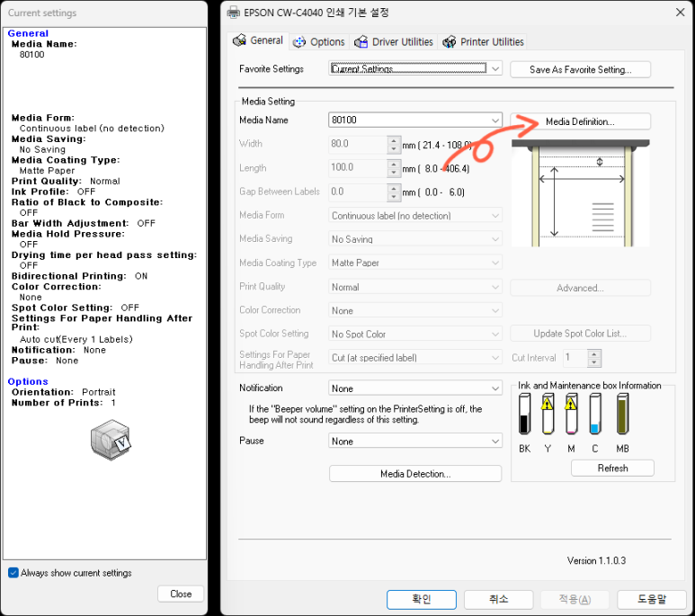Click the Options tab icon
The image size is (695, 616).
tap(299, 41)
